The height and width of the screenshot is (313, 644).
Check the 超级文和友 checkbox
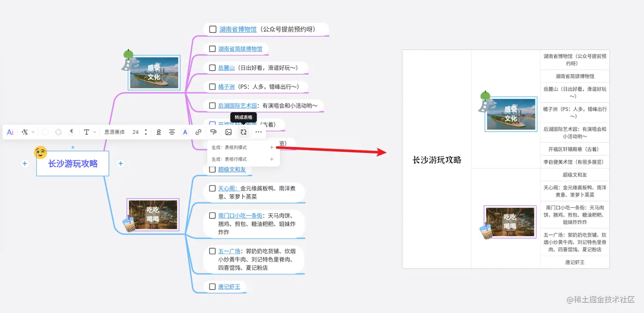coord(212,169)
